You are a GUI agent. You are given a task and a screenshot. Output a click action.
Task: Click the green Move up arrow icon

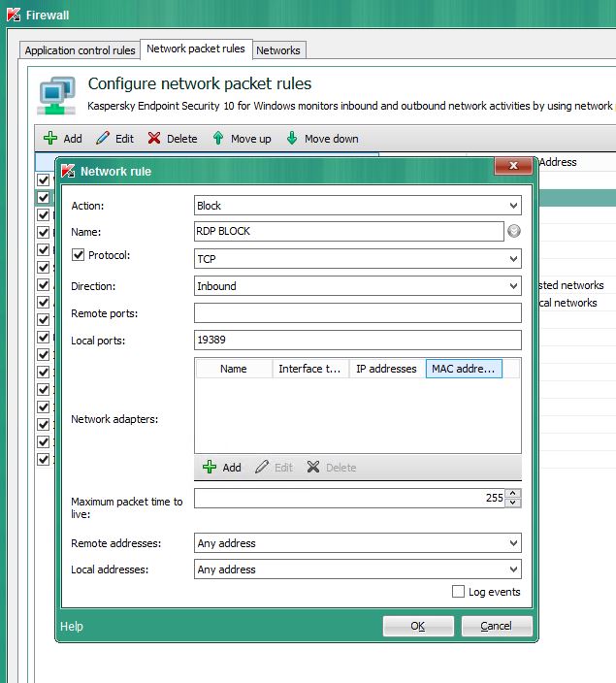point(218,139)
